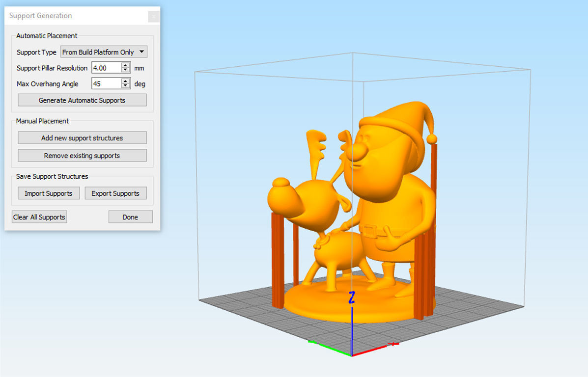Decrease Max Overhang Angle with down arrow
Screen dimensions: 588x377
coord(126,86)
